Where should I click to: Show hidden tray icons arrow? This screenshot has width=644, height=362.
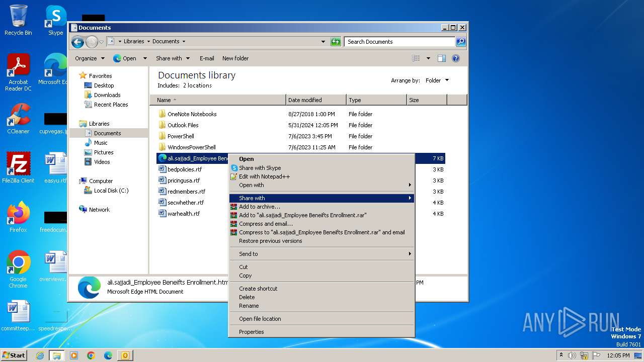(x=561, y=355)
